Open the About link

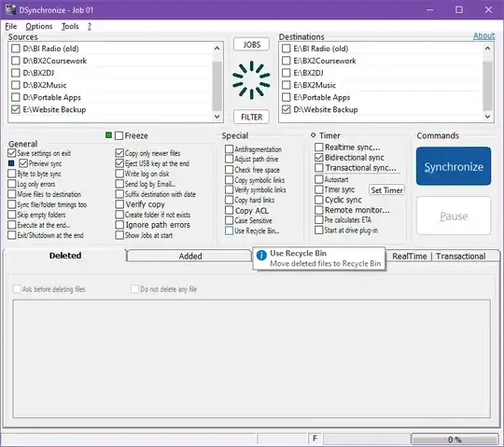click(x=483, y=35)
